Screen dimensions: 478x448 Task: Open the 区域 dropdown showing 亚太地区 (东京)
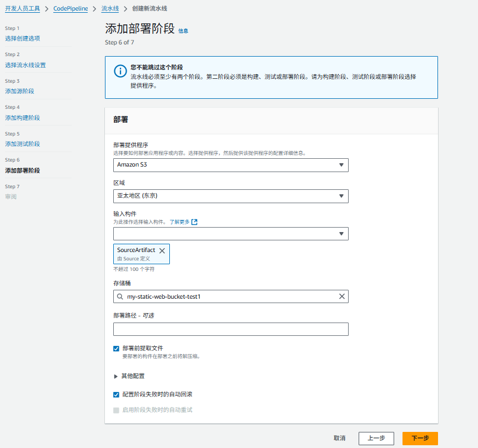pyautogui.click(x=231, y=196)
